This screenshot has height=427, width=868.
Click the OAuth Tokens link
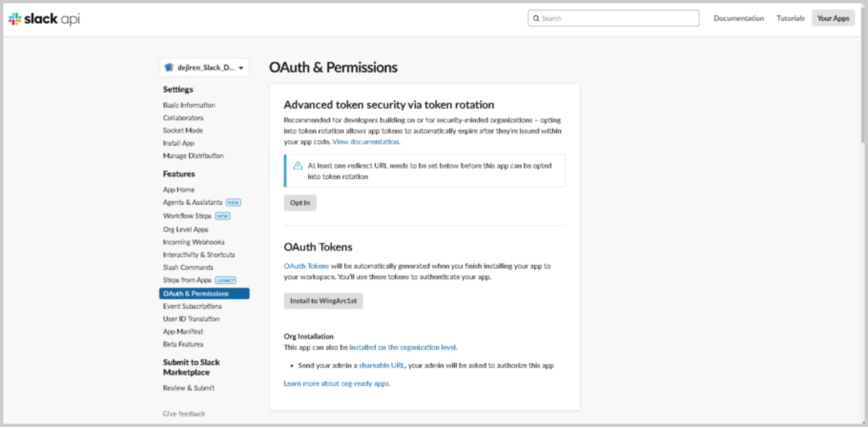[x=306, y=266]
